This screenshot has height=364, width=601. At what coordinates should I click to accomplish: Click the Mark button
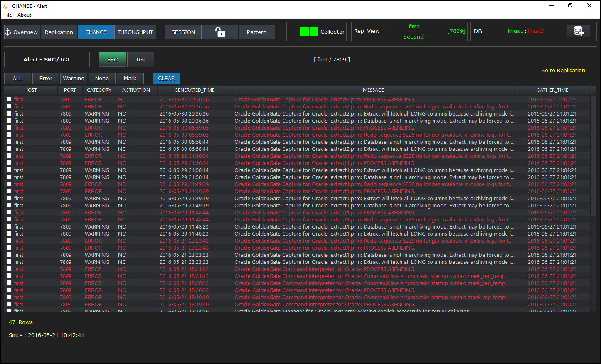130,78
